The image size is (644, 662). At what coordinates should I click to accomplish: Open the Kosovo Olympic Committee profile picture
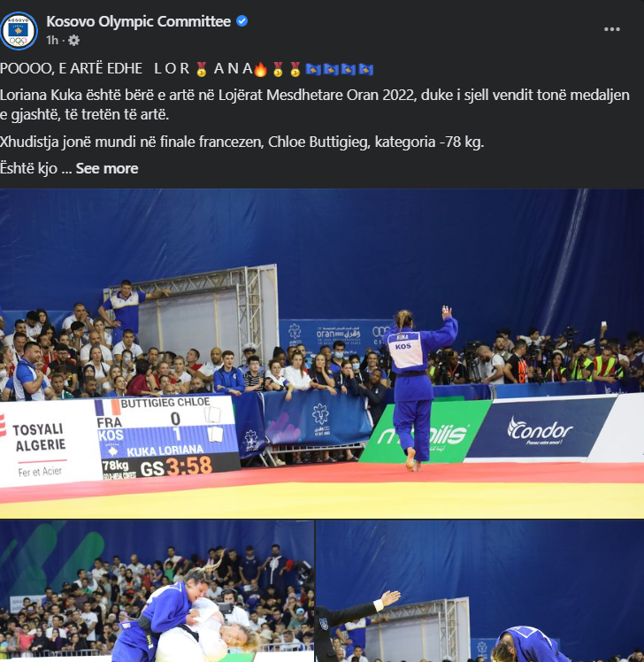(19, 30)
